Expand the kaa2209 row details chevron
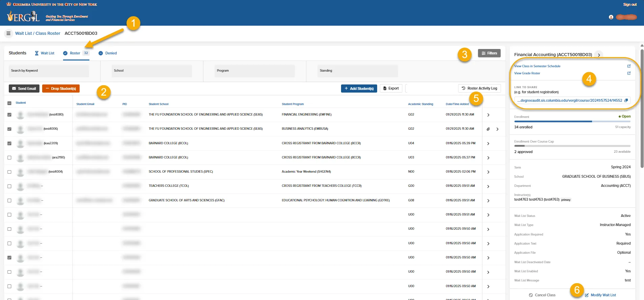This screenshot has height=300, width=644. point(488,144)
